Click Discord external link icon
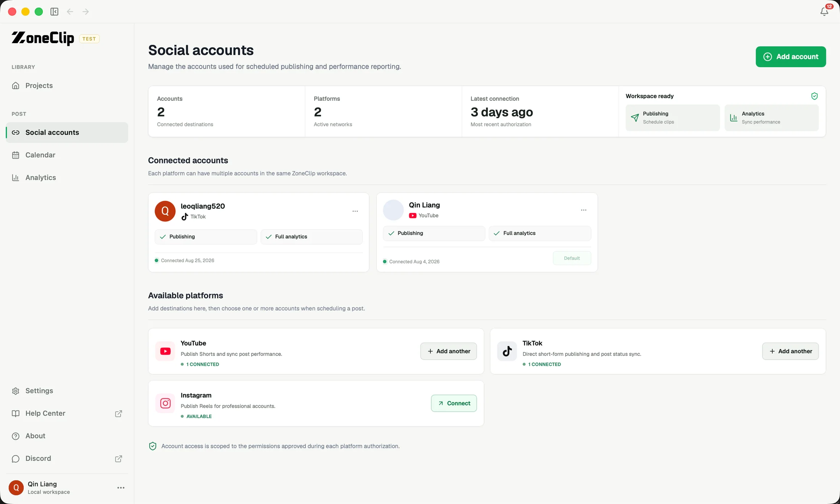The image size is (840, 504). click(x=119, y=459)
